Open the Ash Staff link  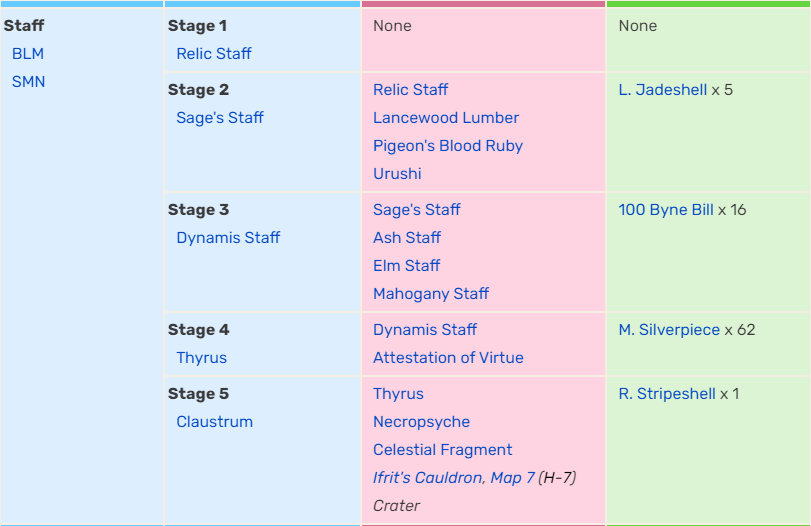click(x=407, y=238)
